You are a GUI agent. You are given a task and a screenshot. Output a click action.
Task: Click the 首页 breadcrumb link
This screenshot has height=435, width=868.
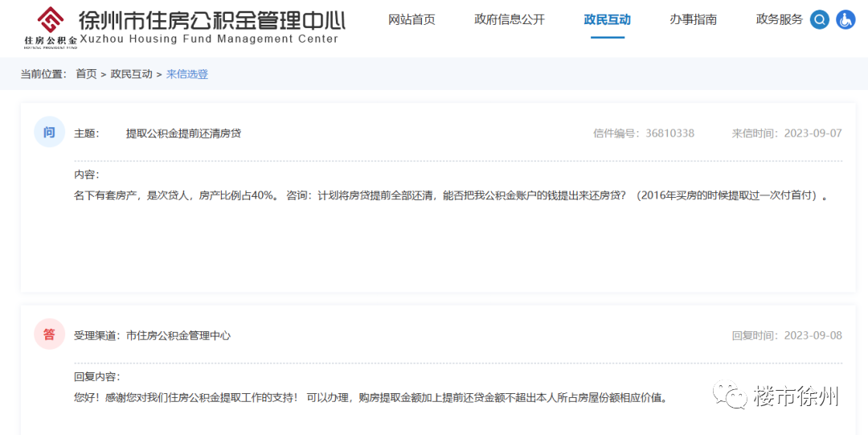pos(86,74)
